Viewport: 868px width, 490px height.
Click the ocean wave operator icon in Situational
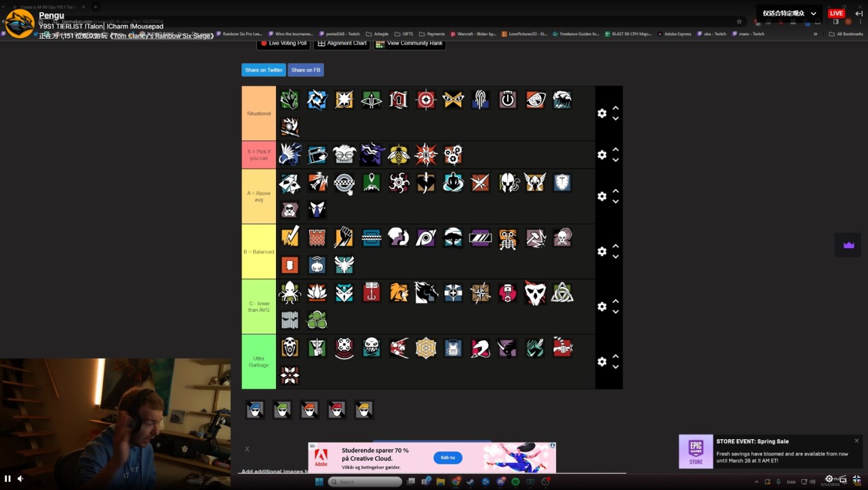pyautogui.click(x=562, y=100)
